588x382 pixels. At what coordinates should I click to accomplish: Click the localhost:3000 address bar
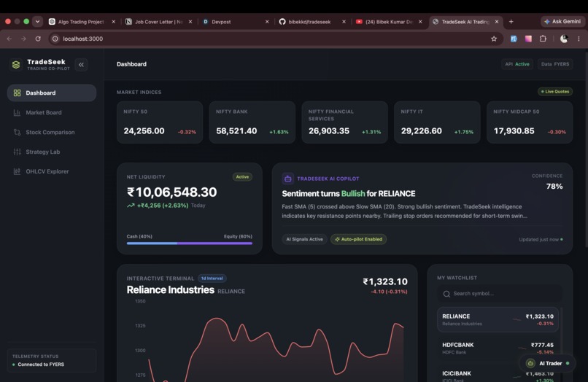(275, 39)
